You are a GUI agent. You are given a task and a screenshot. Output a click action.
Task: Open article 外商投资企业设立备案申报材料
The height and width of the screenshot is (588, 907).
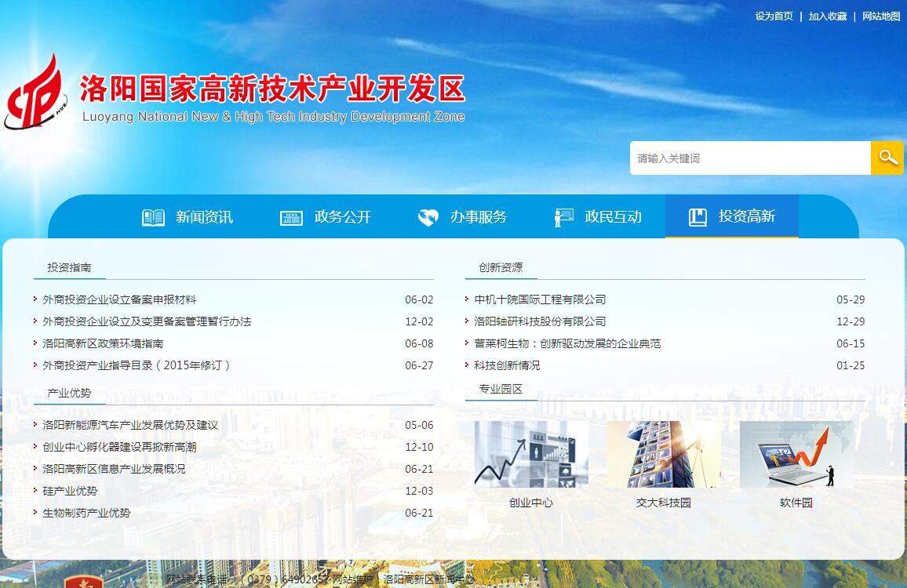click(119, 299)
